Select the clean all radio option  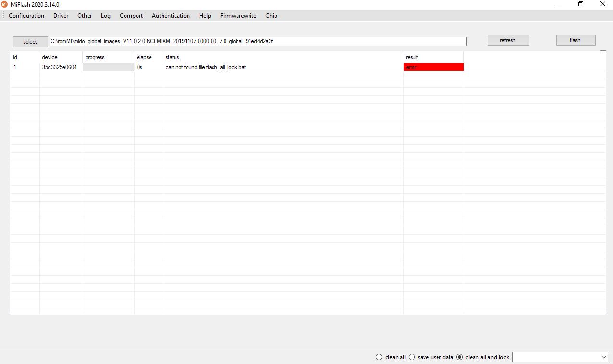tap(379, 357)
